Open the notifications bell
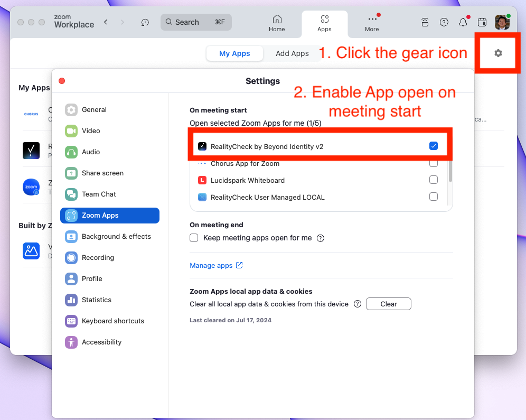This screenshot has height=420, width=526. [463, 22]
